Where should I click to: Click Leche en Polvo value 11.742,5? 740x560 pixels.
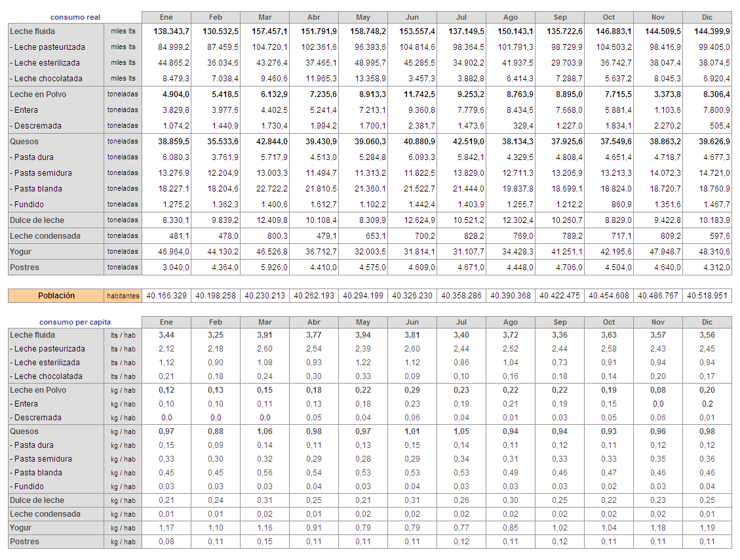click(x=419, y=94)
